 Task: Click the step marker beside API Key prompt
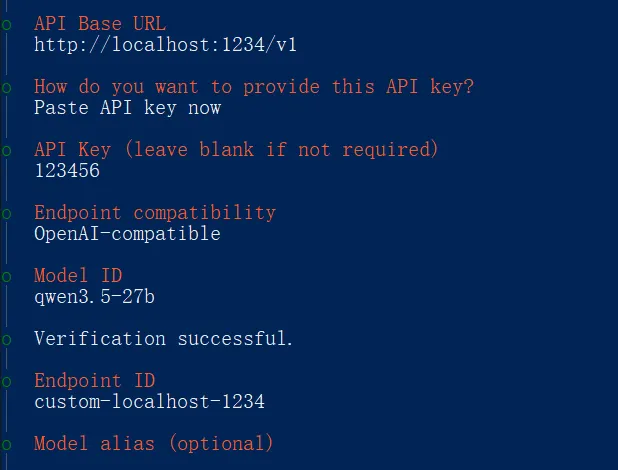6,150
